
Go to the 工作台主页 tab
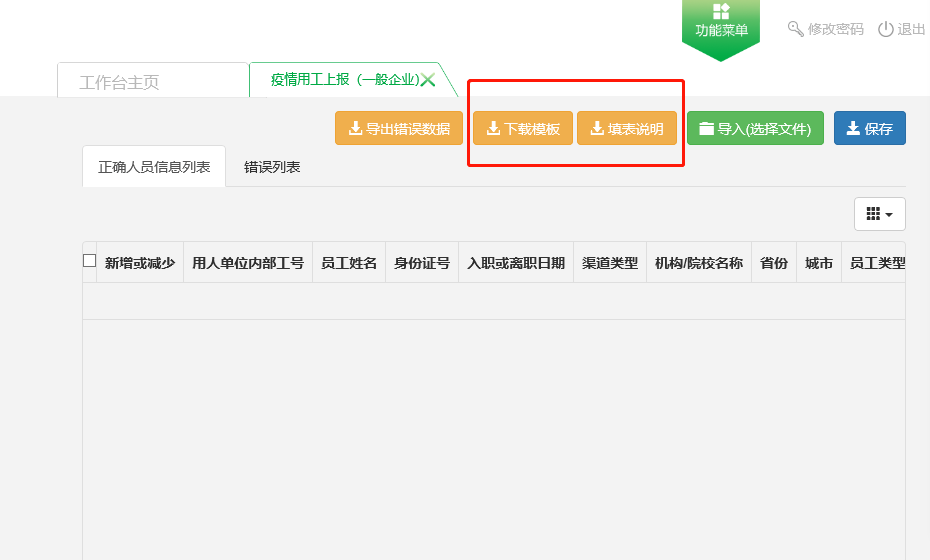(x=119, y=82)
